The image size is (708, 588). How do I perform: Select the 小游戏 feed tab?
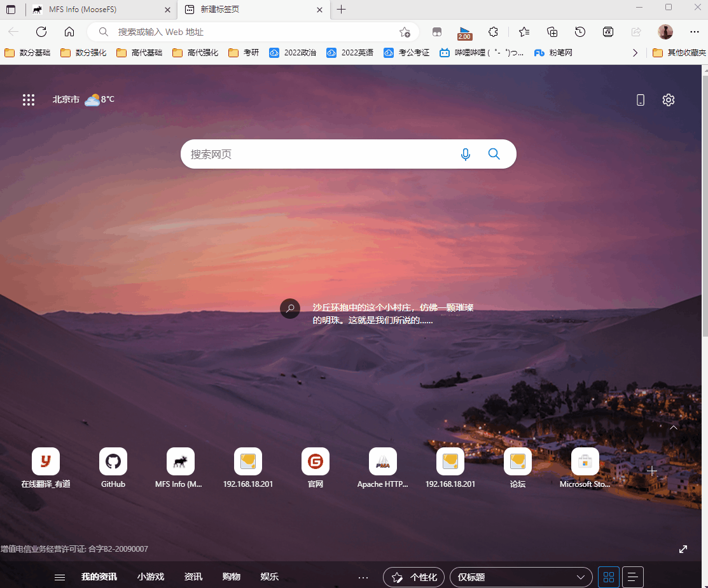[x=151, y=577]
